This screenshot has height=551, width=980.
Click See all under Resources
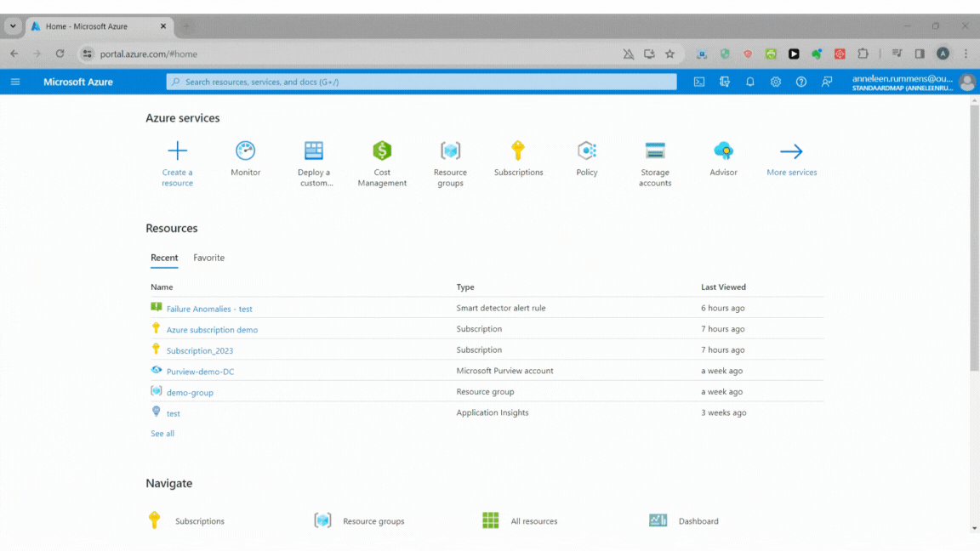(x=162, y=434)
